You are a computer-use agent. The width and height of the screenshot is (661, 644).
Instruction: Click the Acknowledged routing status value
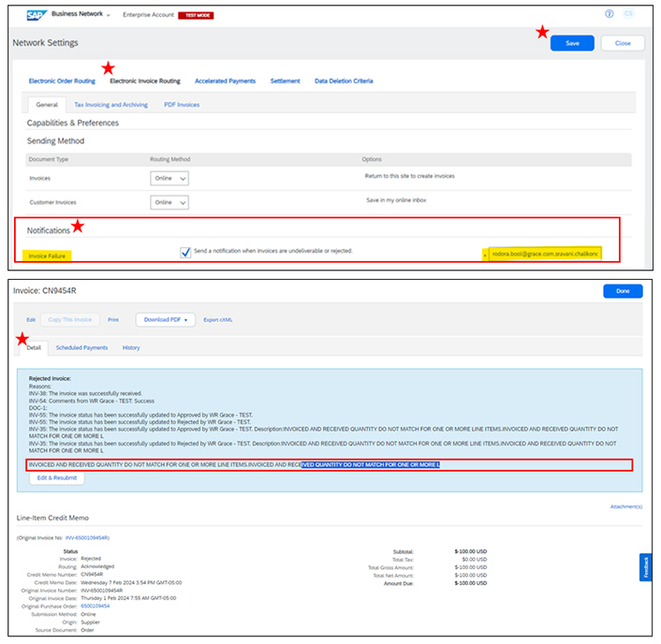pos(97,566)
